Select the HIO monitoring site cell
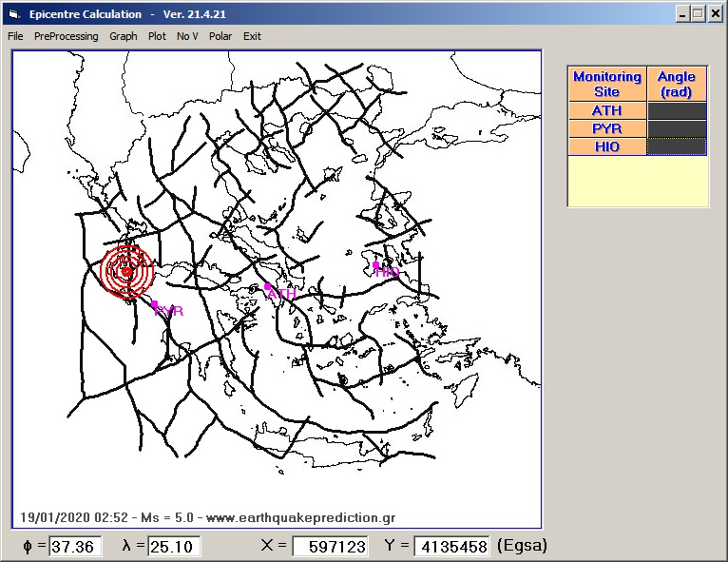 point(606,146)
